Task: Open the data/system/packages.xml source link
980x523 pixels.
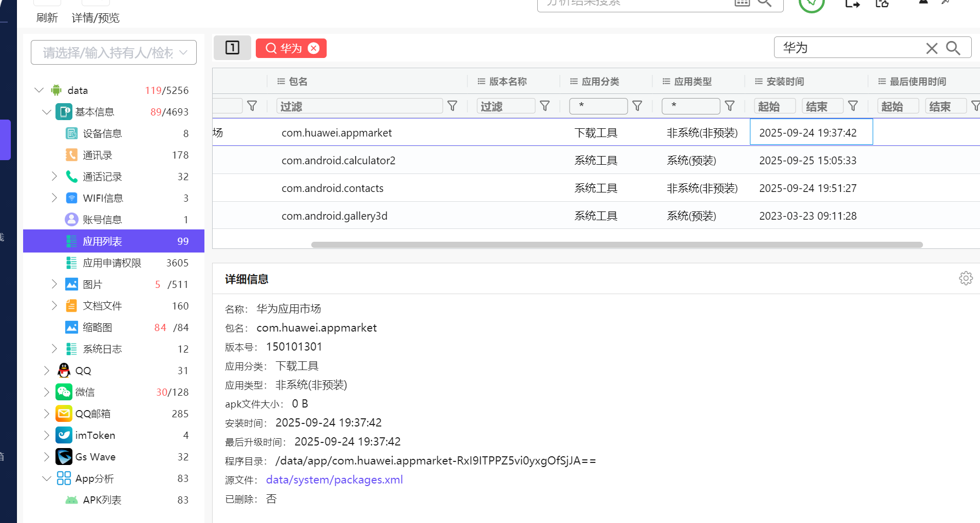Action: 334,480
